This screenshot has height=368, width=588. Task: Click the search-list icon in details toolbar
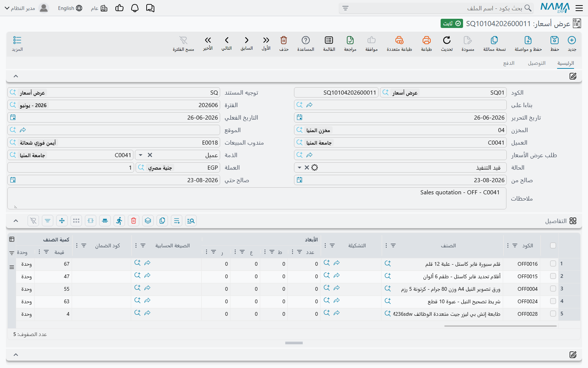pyautogui.click(x=191, y=221)
